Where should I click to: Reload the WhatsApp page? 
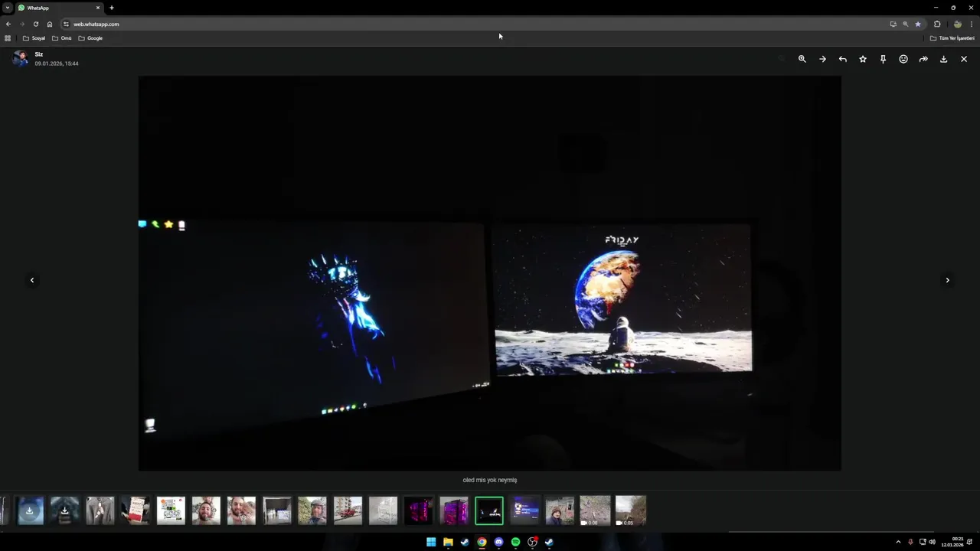click(x=35, y=24)
